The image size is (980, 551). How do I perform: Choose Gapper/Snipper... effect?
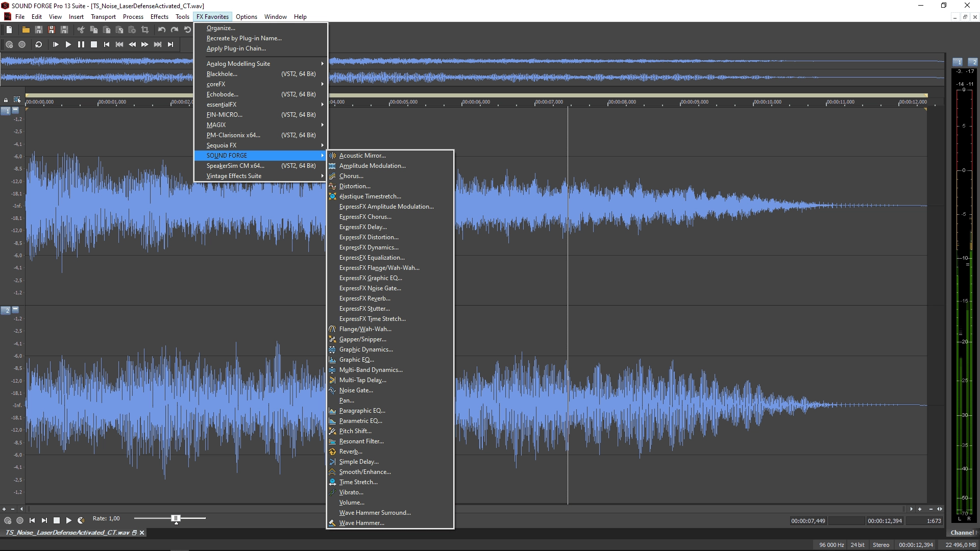(390, 339)
